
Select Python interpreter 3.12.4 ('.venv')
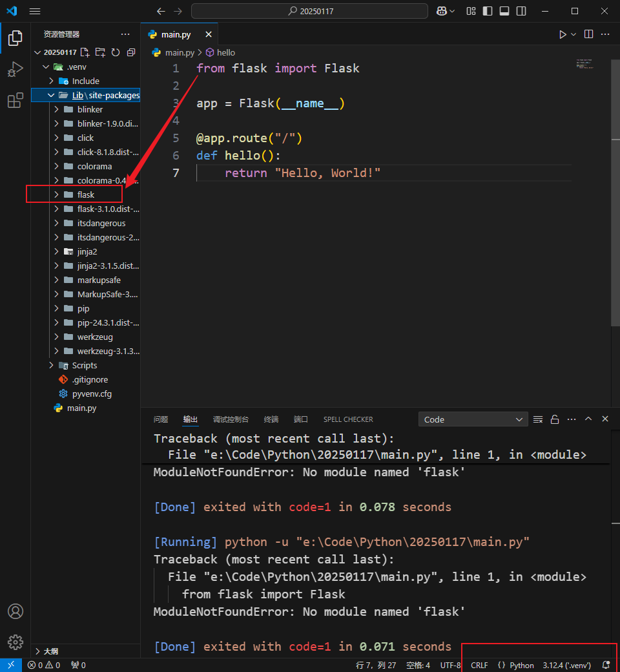point(566,665)
